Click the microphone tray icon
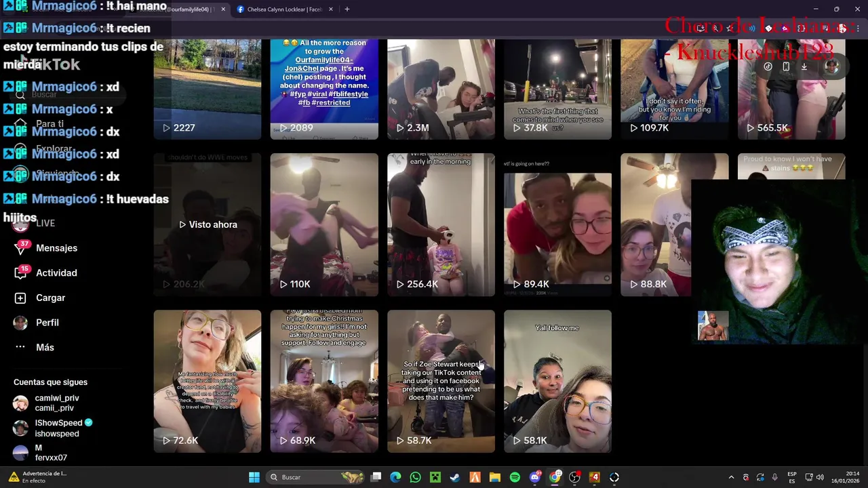Viewport: 868px width, 488px height. click(774, 477)
